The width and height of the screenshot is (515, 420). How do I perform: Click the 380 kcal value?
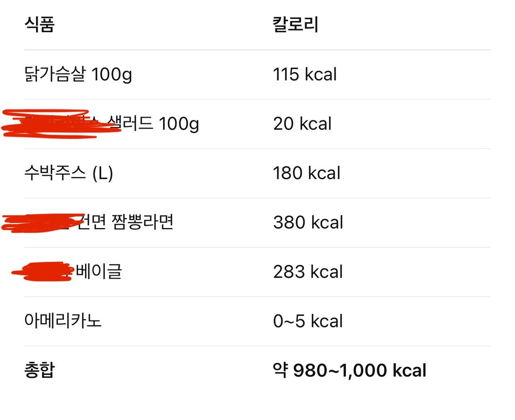(308, 222)
